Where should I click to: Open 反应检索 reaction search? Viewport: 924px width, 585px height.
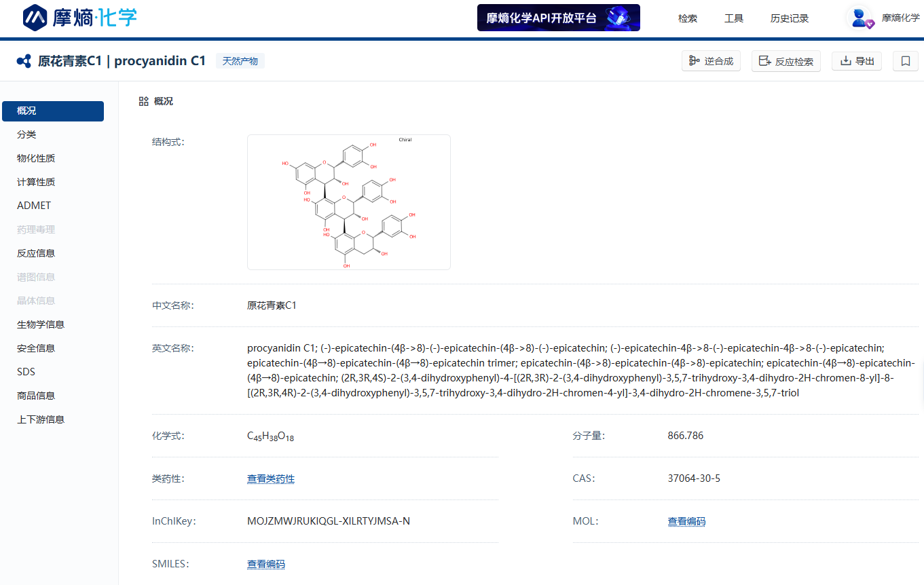(x=786, y=61)
